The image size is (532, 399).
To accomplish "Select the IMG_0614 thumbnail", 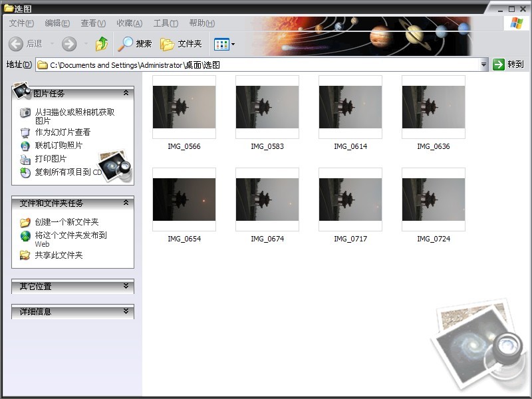I will pos(350,107).
